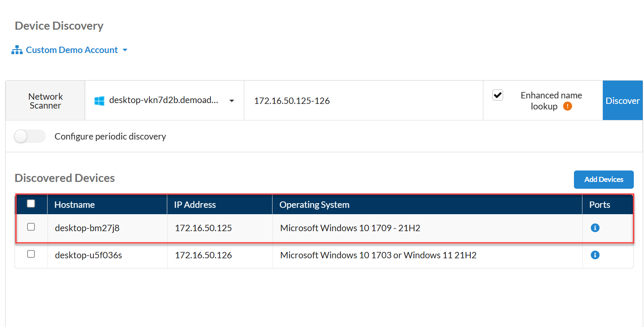This screenshot has width=644, height=327.
Task: Click the IP range input field
Action: (363, 101)
